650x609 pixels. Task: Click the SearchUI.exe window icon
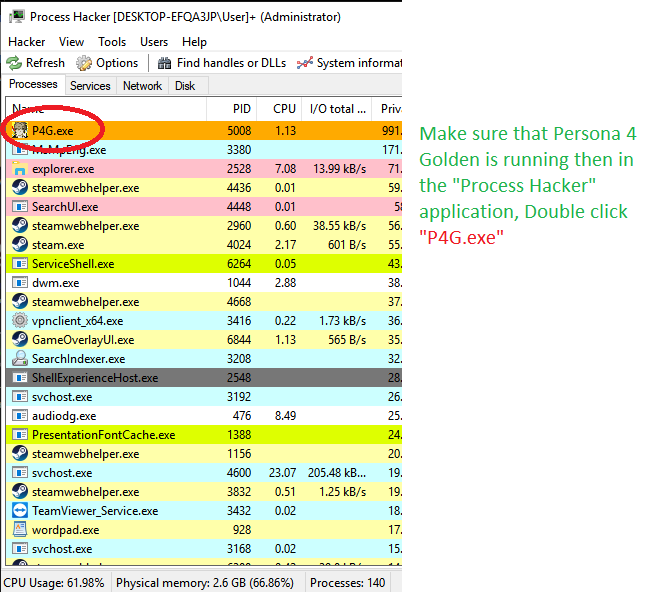coord(19,206)
